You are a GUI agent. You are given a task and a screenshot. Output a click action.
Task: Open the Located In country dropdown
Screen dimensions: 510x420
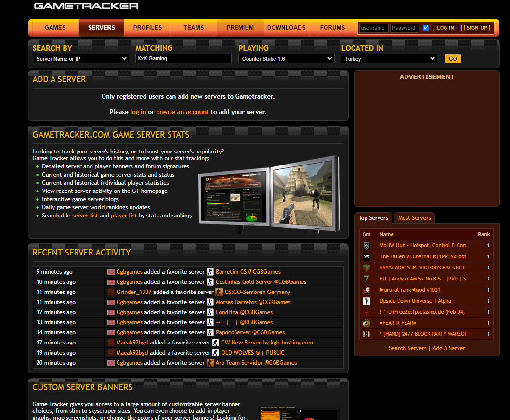tap(389, 59)
